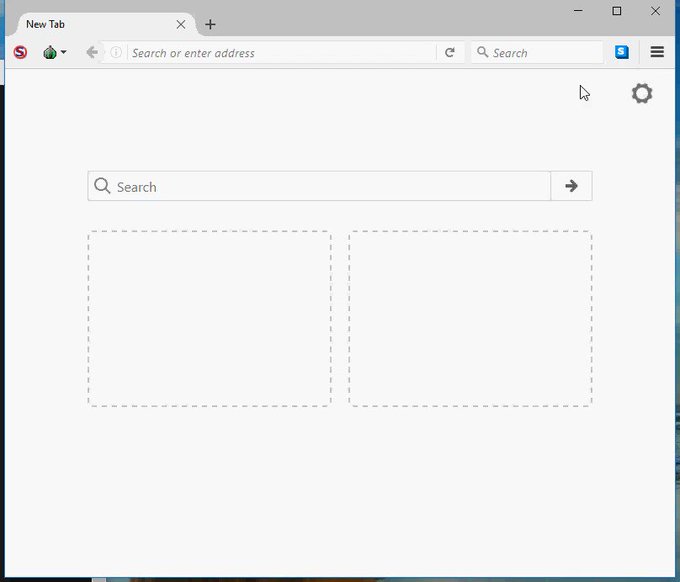Close the New Tab tab

(181, 25)
